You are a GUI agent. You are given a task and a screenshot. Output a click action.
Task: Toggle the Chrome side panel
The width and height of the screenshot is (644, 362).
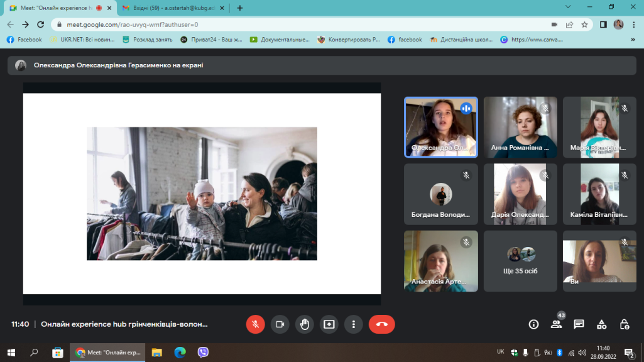603,25
